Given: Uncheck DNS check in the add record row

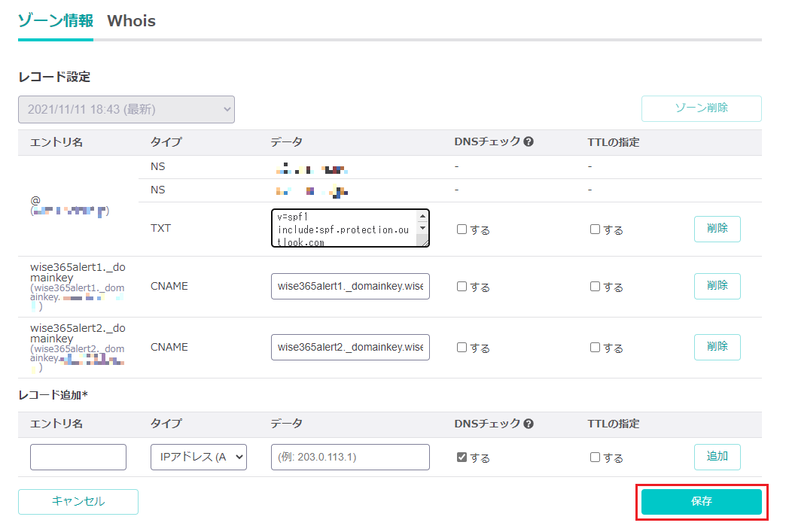Looking at the screenshot, I should coord(462,458).
